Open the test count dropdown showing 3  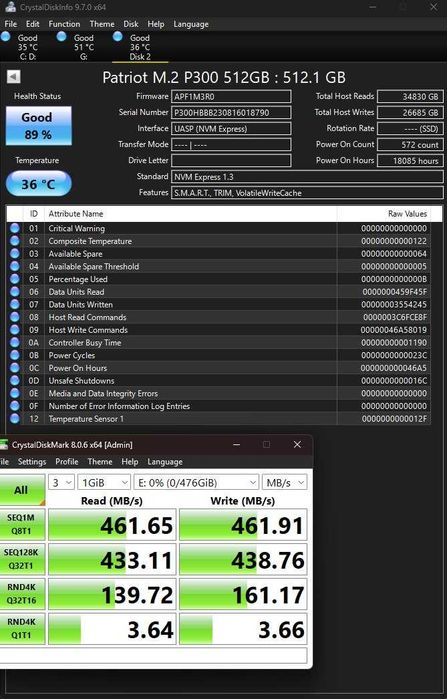point(61,482)
